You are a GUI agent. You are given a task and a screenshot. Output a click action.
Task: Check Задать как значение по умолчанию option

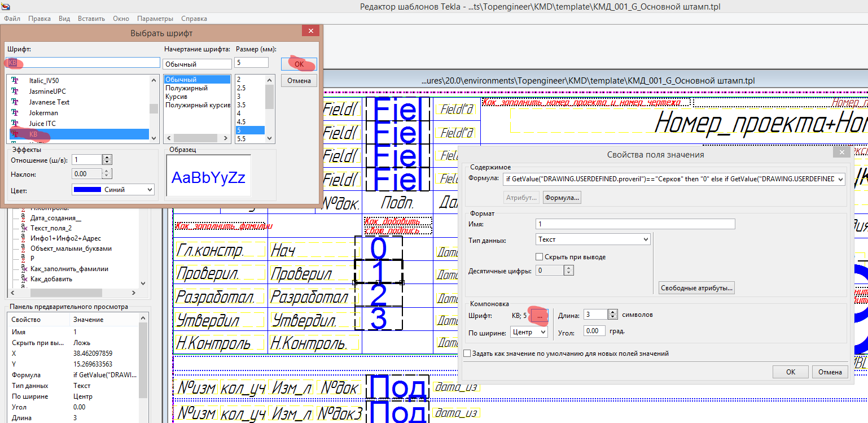tap(467, 354)
